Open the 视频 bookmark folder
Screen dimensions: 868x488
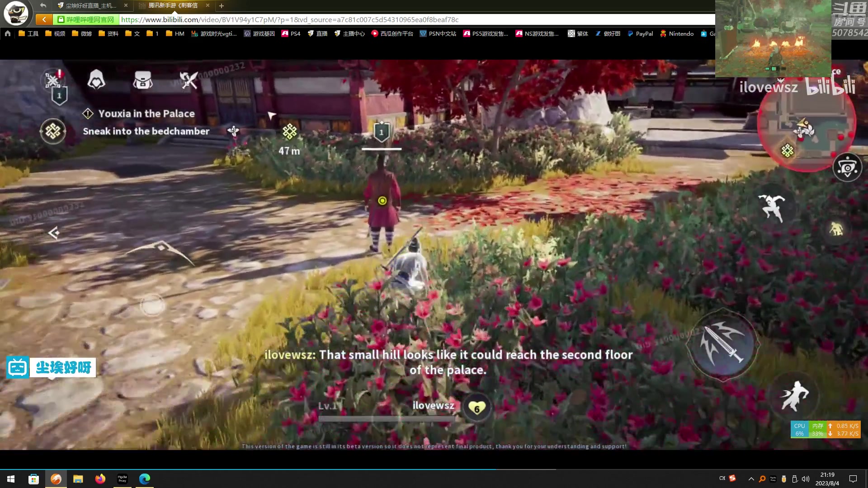point(55,33)
